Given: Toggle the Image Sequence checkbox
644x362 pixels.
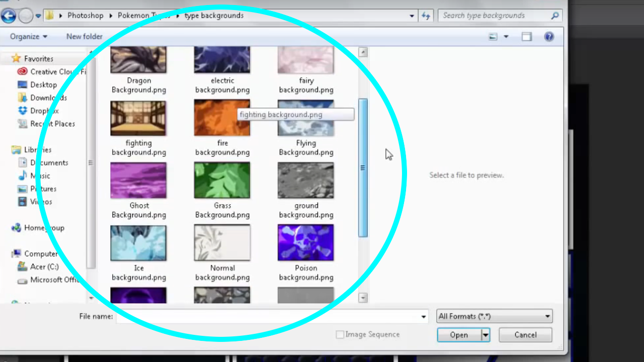Looking at the screenshot, I should pyautogui.click(x=340, y=334).
